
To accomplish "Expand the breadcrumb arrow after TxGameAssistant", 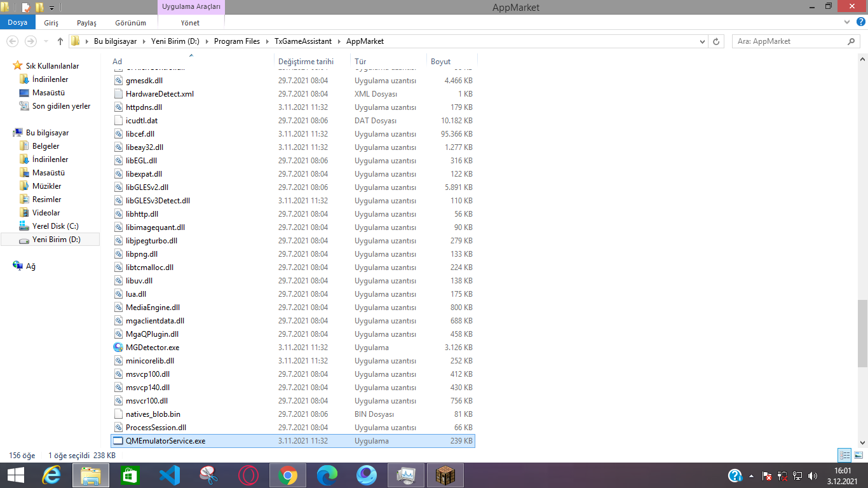I will point(339,41).
